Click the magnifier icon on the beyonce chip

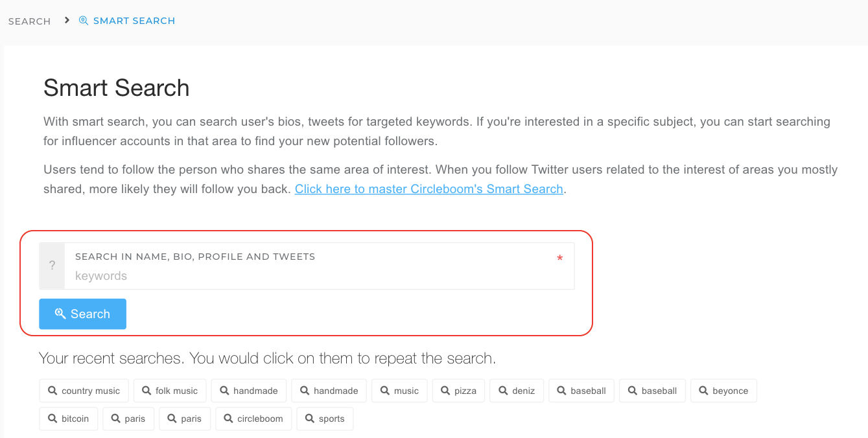(702, 390)
